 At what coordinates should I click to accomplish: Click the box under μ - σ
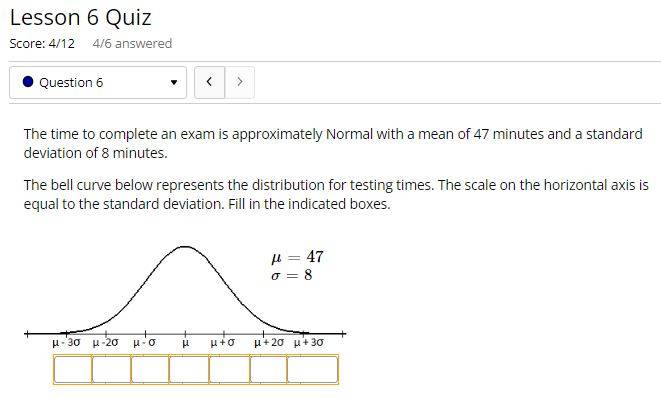click(150, 369)
